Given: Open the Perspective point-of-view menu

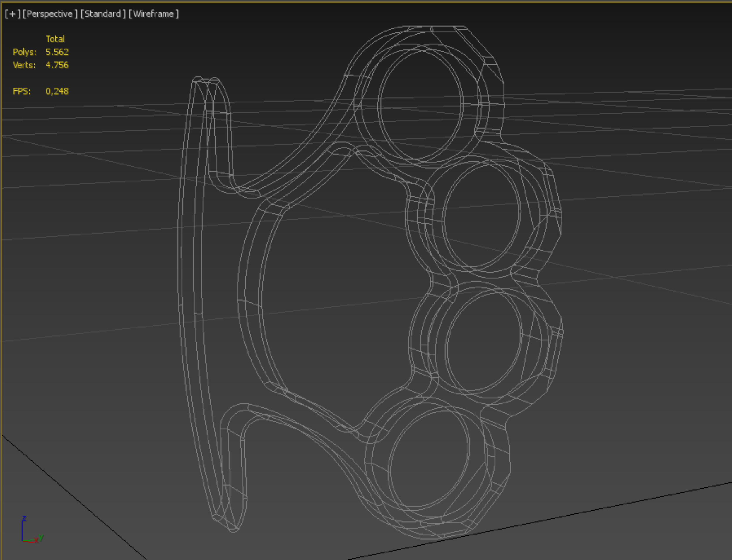Looking at the screenshot, I should tap(50, 14).
